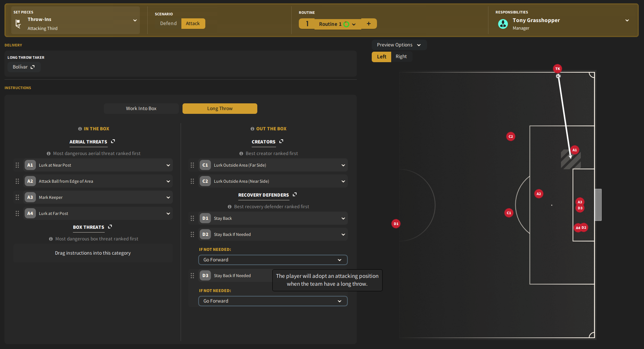Image resolution: width=644 pixels, height=349 pixels.
Task: Open Box Threats popout link
Action: [110, 227]
